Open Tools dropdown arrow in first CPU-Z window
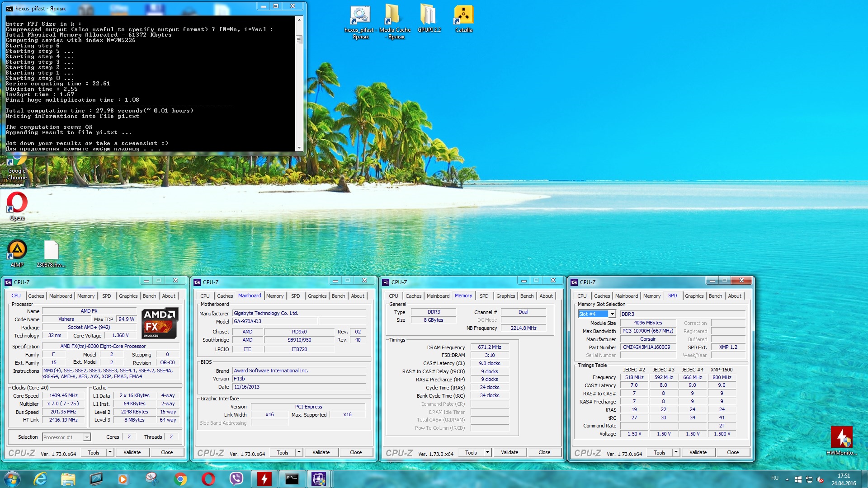868x488 pixels. (x=110, y=452)
